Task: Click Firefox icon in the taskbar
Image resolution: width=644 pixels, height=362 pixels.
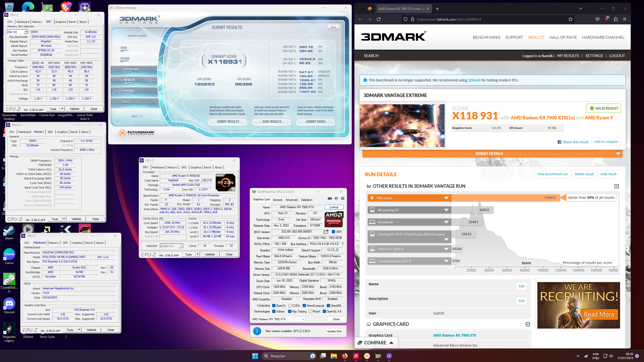Action: [x=345, y=356]
